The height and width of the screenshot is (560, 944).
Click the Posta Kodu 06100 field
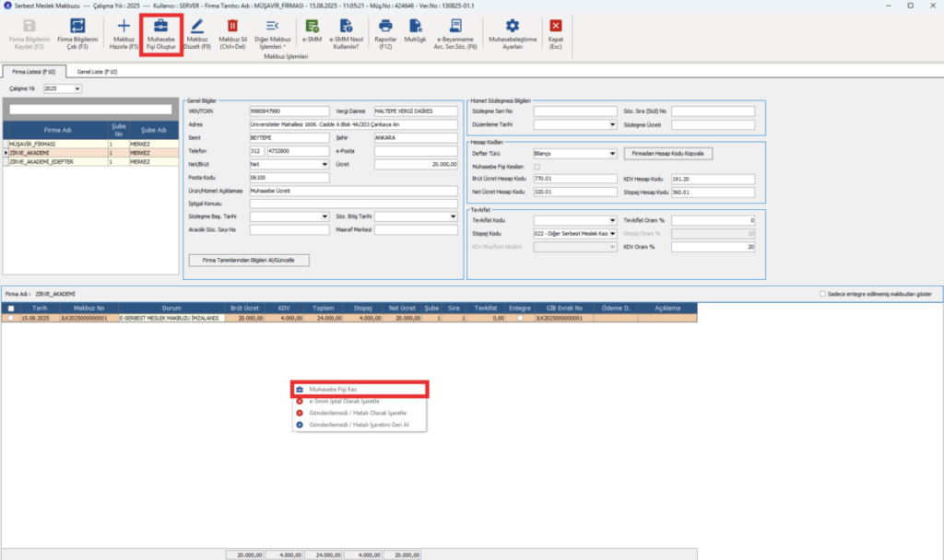pyautogui.click(x=289, y=178)
